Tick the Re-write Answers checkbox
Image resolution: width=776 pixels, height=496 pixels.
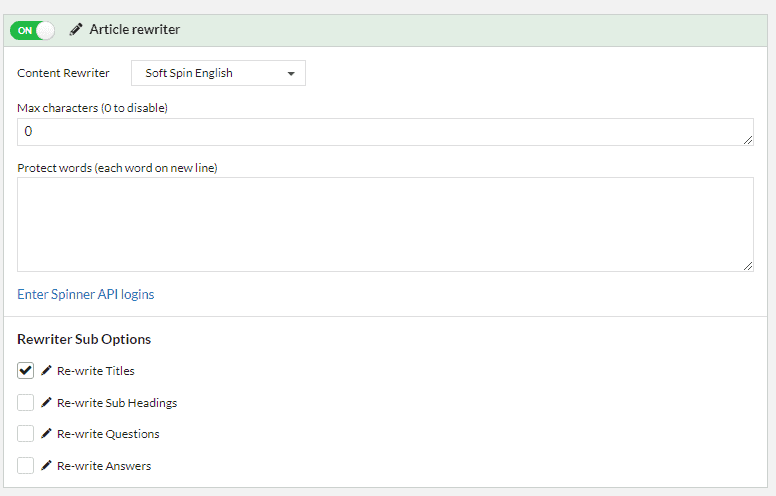tap(25, 465)
